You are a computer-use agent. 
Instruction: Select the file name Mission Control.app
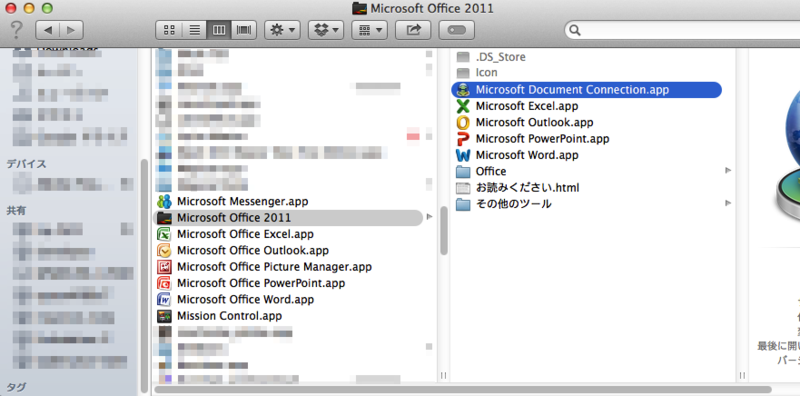pos(230,316)
